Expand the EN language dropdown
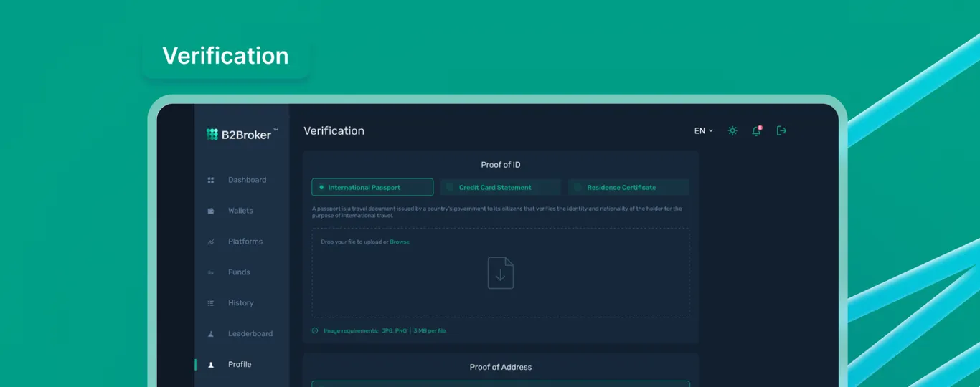 tap(704, 130)
